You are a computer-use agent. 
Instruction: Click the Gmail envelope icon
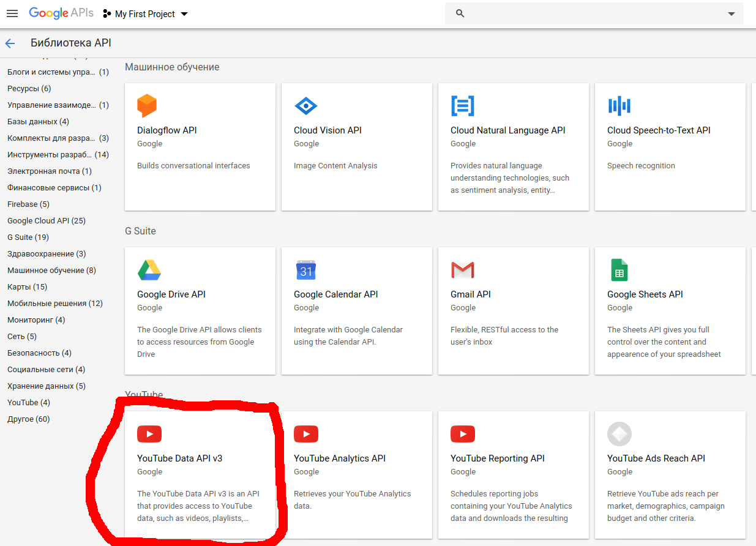pyautogui.click(x=463, y=270)
